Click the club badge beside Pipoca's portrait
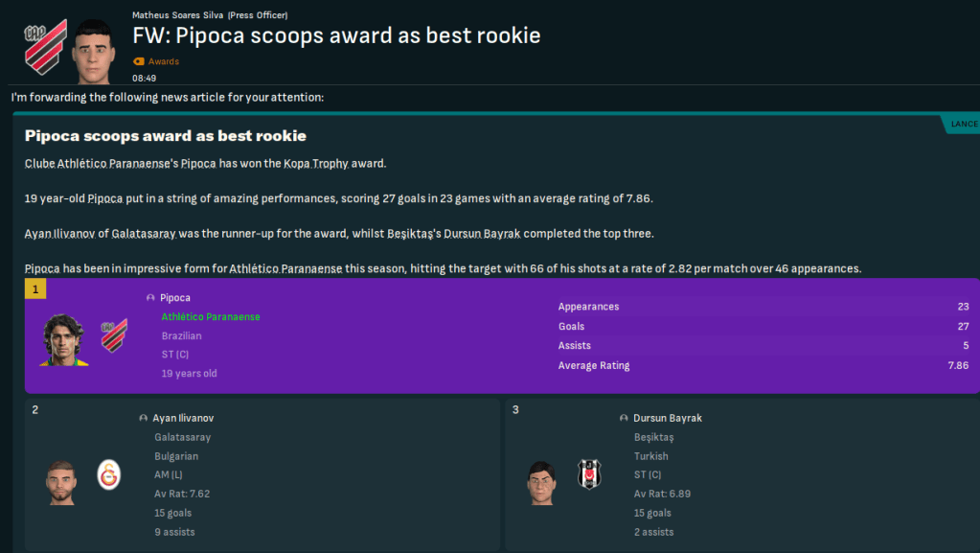 coord(114,335)
